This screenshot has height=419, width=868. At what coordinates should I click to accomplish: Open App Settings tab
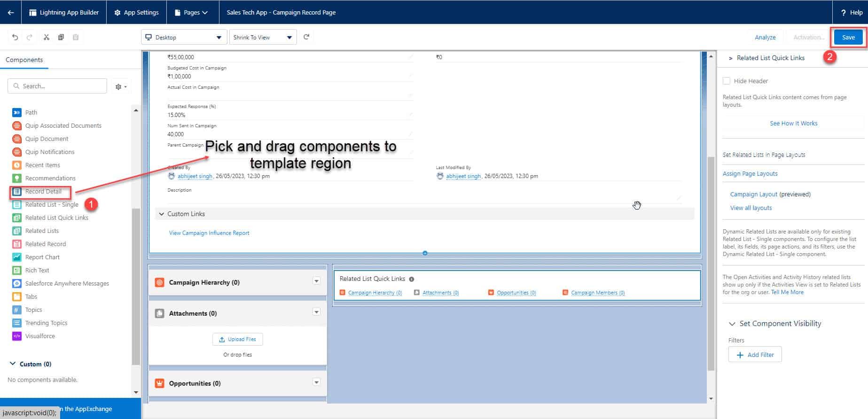[x=137, y=12]
